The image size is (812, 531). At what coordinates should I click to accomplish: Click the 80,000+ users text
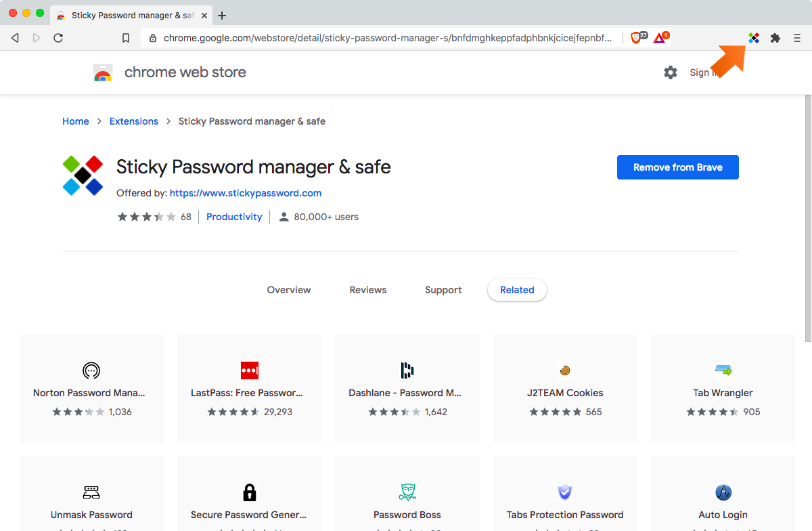point(326,217)
